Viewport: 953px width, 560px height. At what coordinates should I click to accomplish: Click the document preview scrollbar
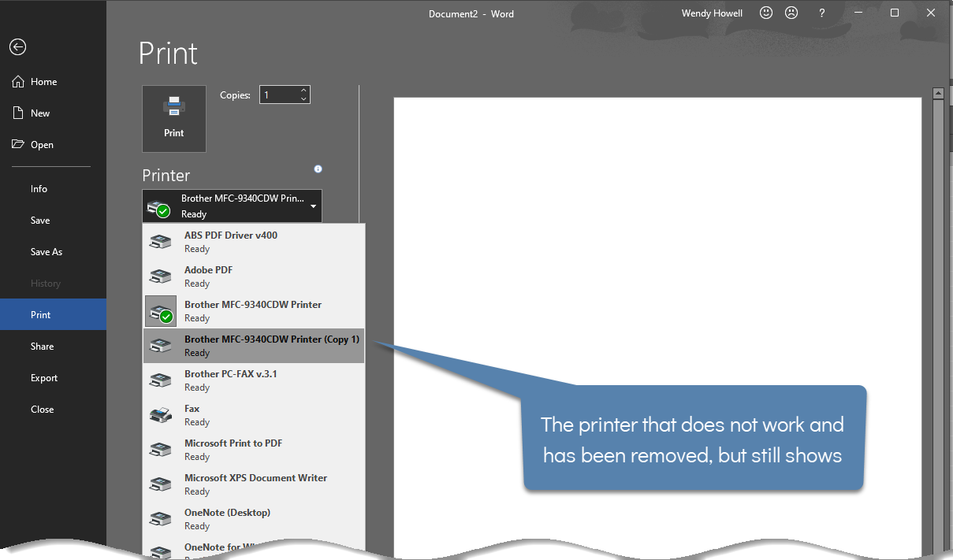click(x=938, y=236)
